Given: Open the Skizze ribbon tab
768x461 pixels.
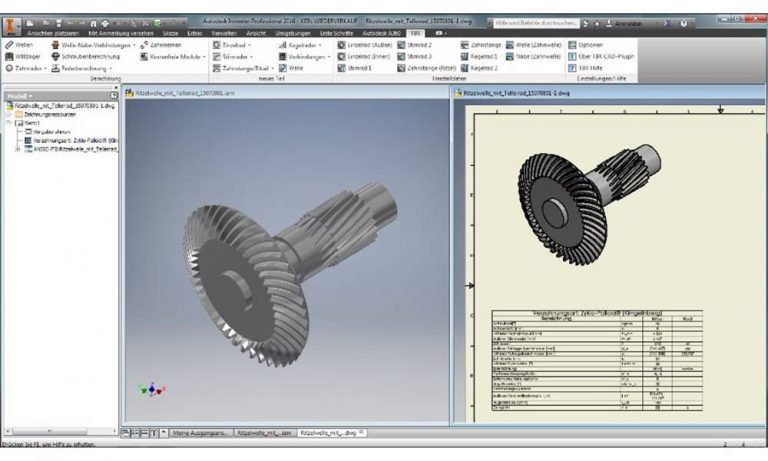Looking at the screenshot, I should pos(170,33).
